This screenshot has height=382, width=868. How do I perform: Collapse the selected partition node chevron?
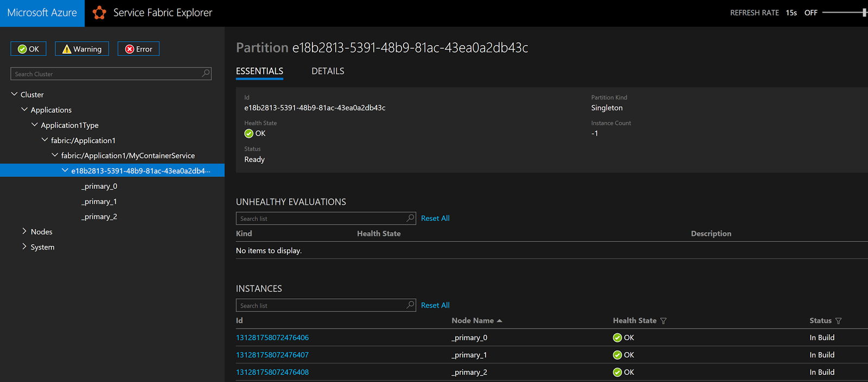65,170
